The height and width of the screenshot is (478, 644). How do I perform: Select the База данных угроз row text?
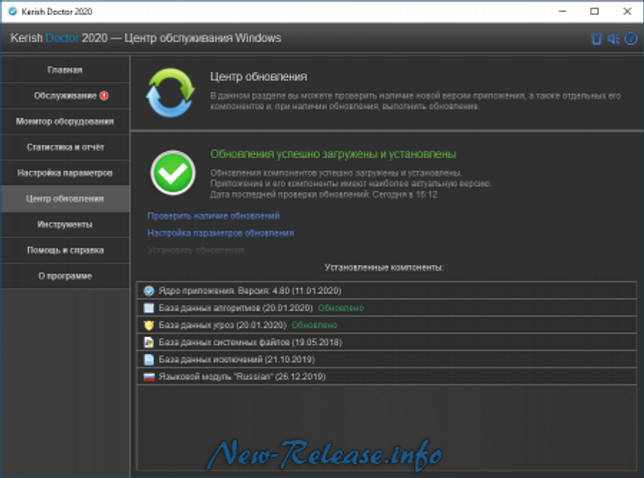pos(223,325)
